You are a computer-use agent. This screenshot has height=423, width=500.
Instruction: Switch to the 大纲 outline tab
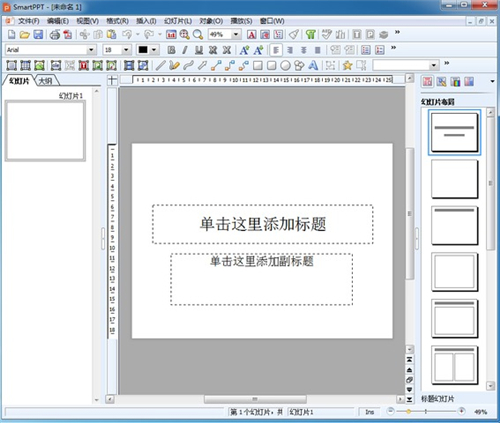click(46, 81)
